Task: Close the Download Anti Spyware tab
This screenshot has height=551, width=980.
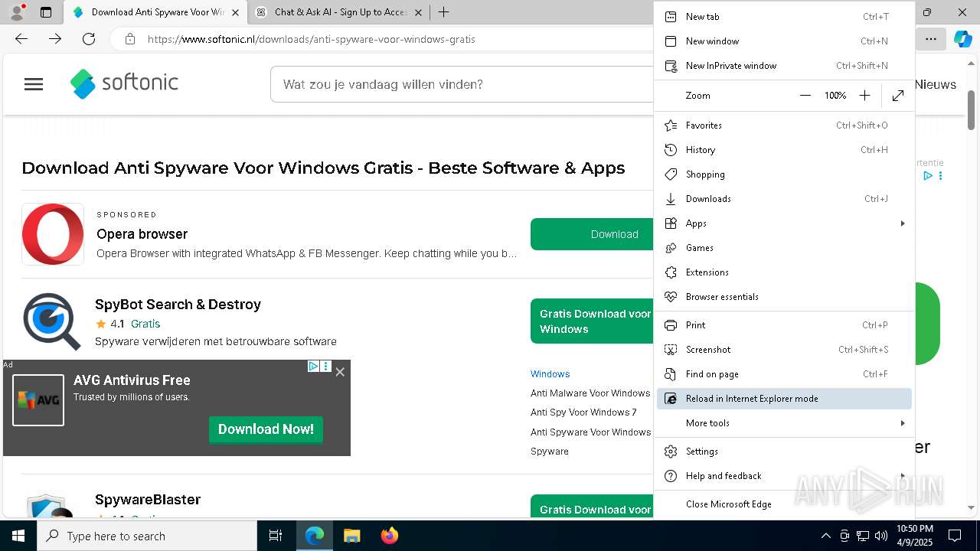Action: 235,12
